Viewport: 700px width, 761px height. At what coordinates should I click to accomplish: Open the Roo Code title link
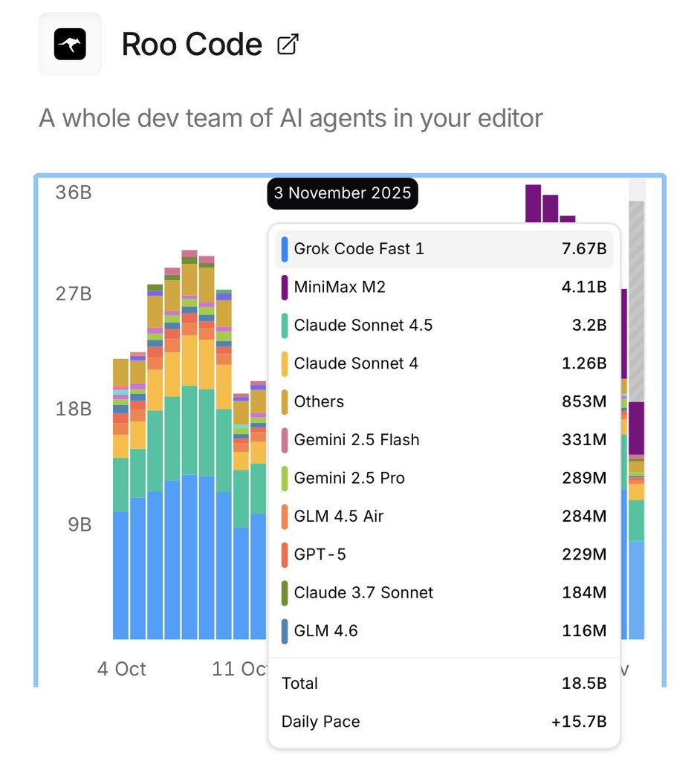tap(192, 44)
